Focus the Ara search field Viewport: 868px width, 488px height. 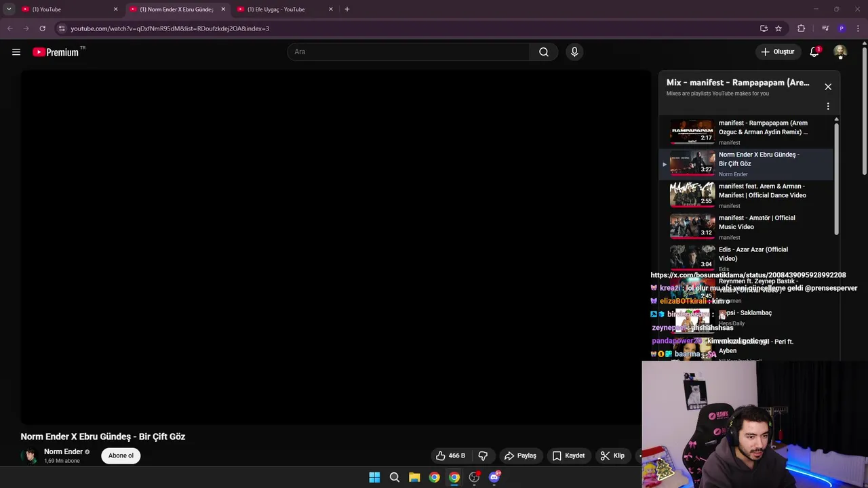tap(408, 52)
